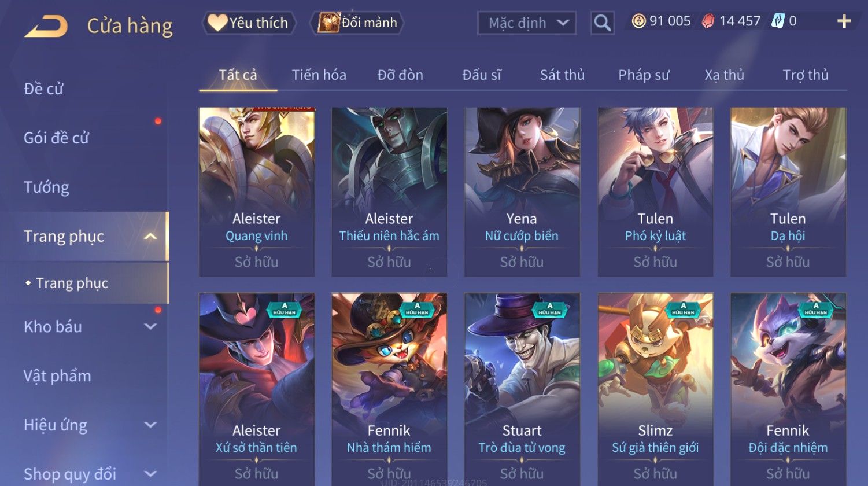
Task: Select Stuart Trò đùa tử vong skin
Action: click(522, 389)
